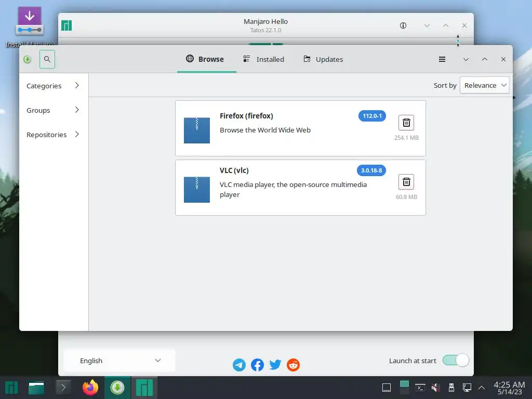This screenshot has height=399, width=532.
Task: Expand the Groups sidebar entry
Action: click(54, 110)
